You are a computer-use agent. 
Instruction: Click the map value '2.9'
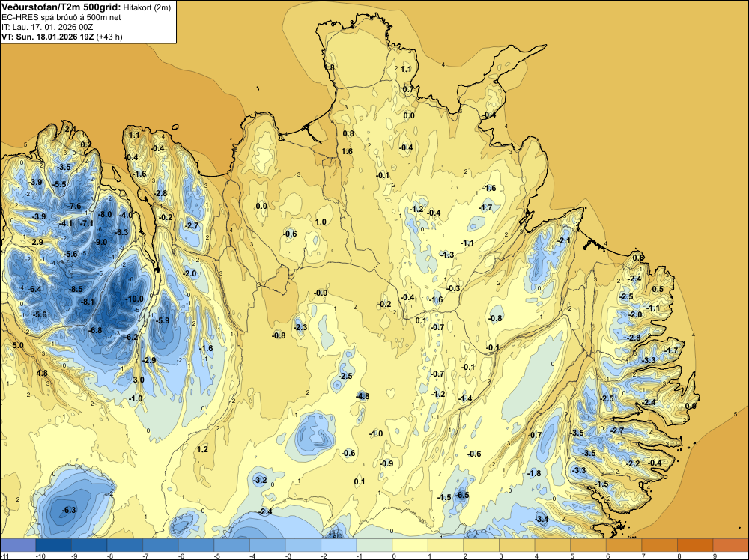37,242
